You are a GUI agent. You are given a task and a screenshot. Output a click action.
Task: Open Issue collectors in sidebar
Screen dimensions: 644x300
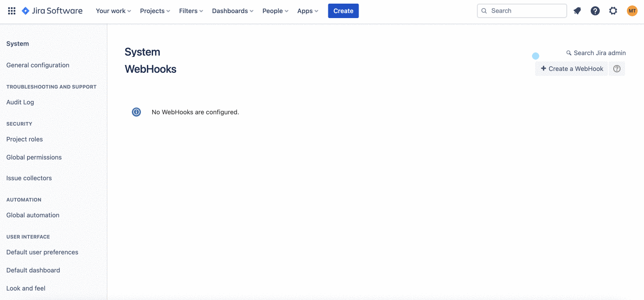(29, 178)
